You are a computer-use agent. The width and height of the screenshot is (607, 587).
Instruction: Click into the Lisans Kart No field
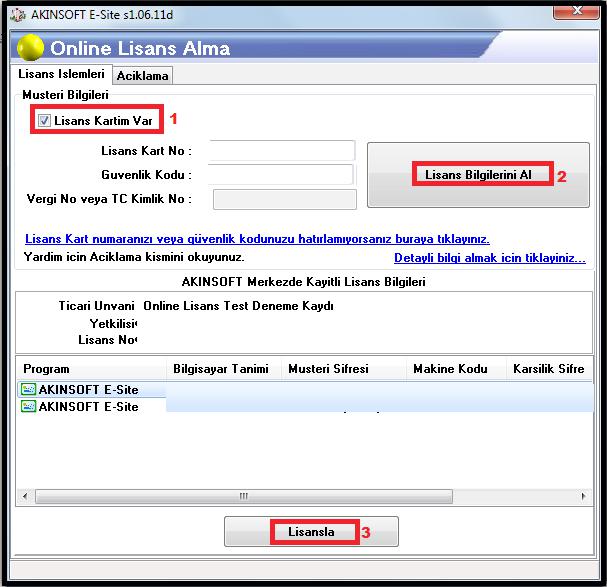tap(282, 151)
